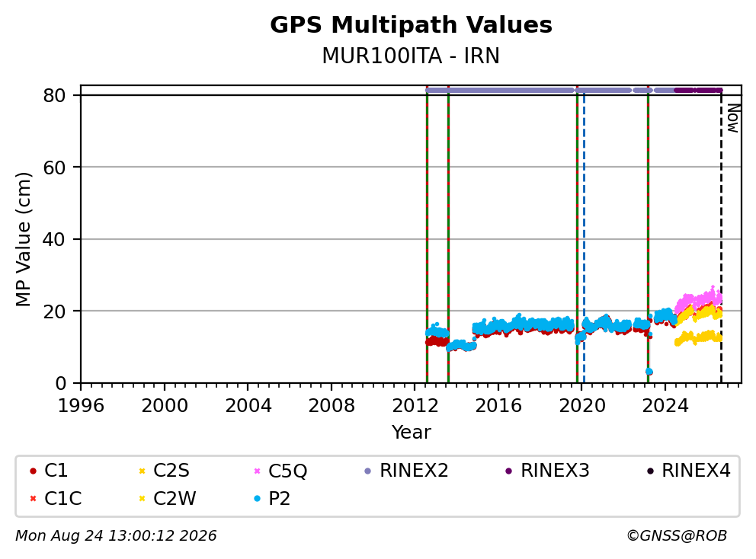
Task: Click the C1 red legend marker
Action: 33,471
